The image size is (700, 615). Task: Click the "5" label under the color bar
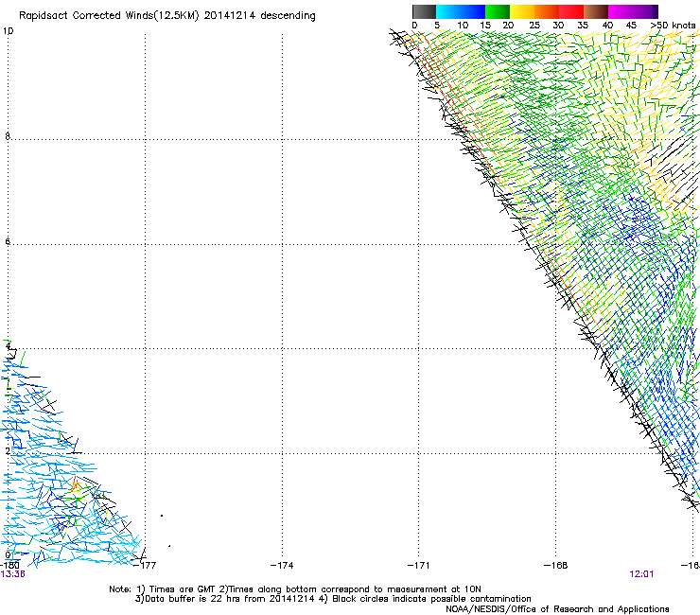[x=437, y=26]
